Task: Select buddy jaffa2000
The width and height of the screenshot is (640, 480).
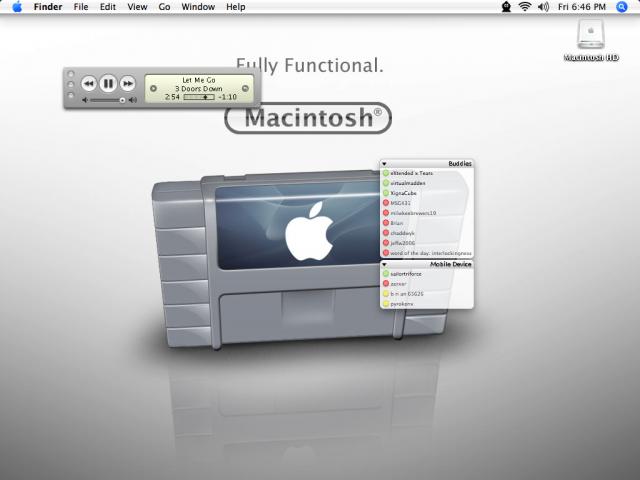Action: pos(427,243)
